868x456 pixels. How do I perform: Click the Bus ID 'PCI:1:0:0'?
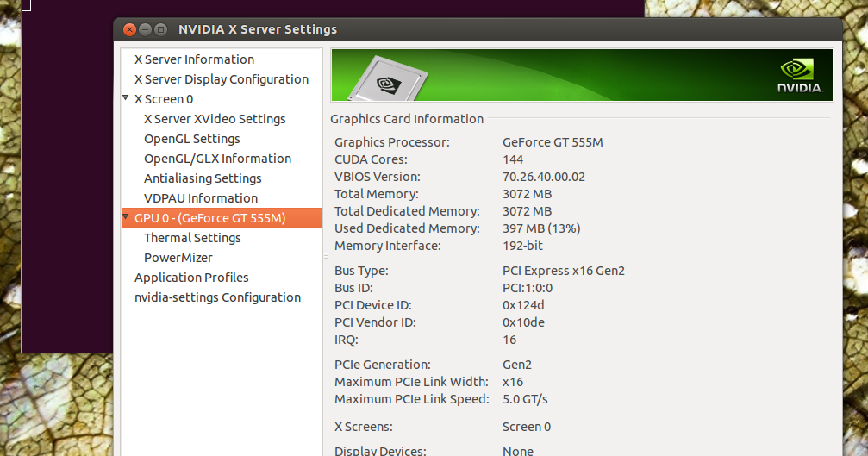click(x=528, y=288)
